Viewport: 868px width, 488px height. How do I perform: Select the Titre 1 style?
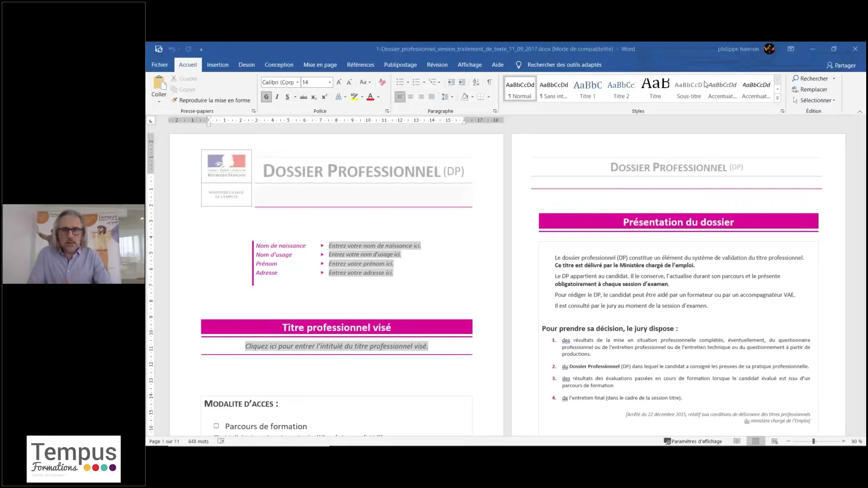587,89
